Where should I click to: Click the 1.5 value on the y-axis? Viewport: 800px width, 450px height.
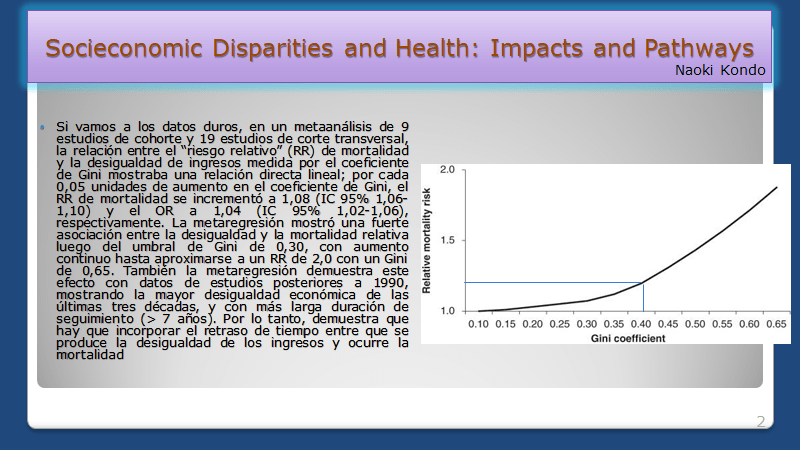447,241
